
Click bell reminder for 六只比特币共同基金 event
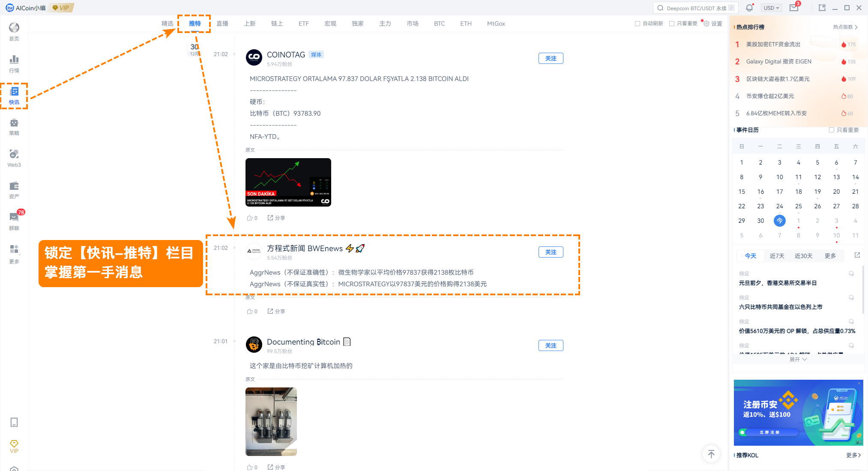pos(851,297)
